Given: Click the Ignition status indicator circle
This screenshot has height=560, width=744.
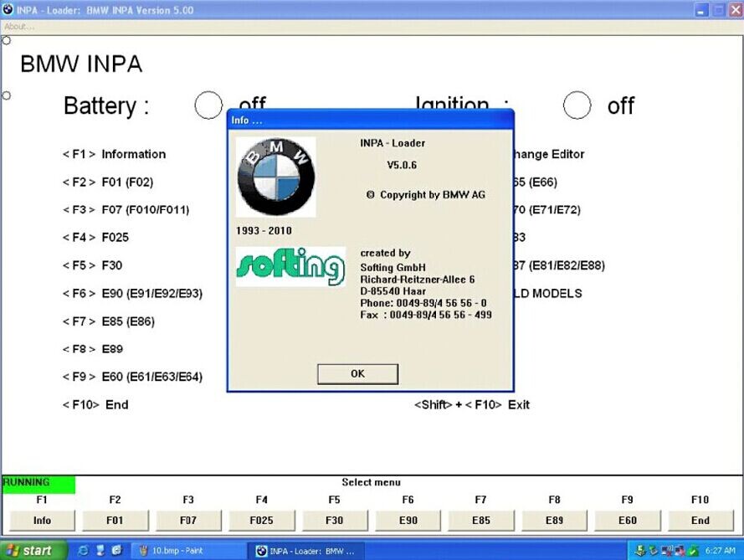Looking at the screenshot, I should (577, 105).
